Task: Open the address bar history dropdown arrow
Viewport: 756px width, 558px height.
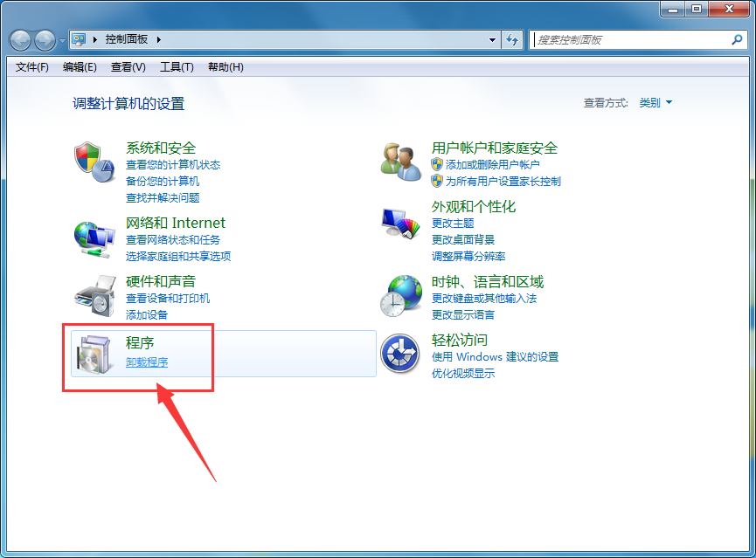Action: coord(493,40)
